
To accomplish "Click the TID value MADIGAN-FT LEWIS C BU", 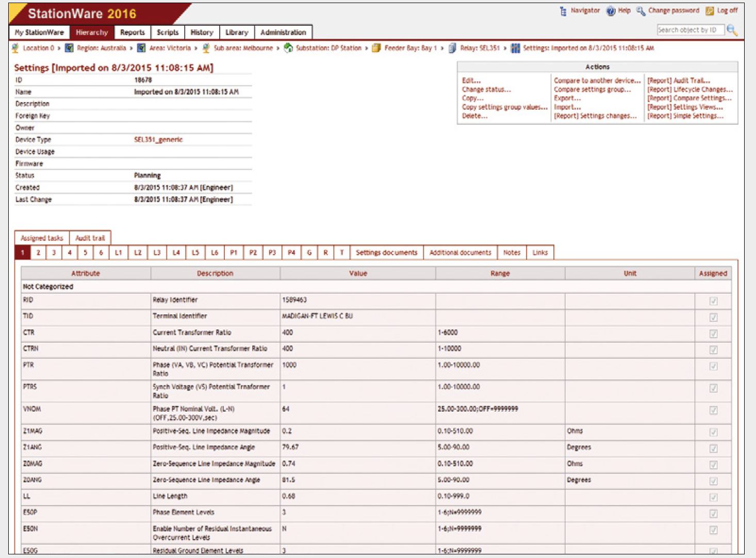I will [317, 316].
